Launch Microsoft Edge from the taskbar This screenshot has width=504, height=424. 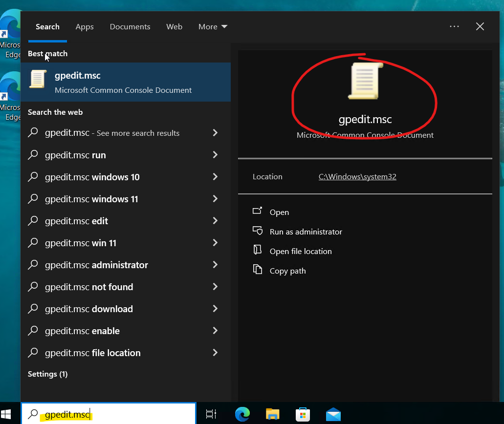point(242,414)
